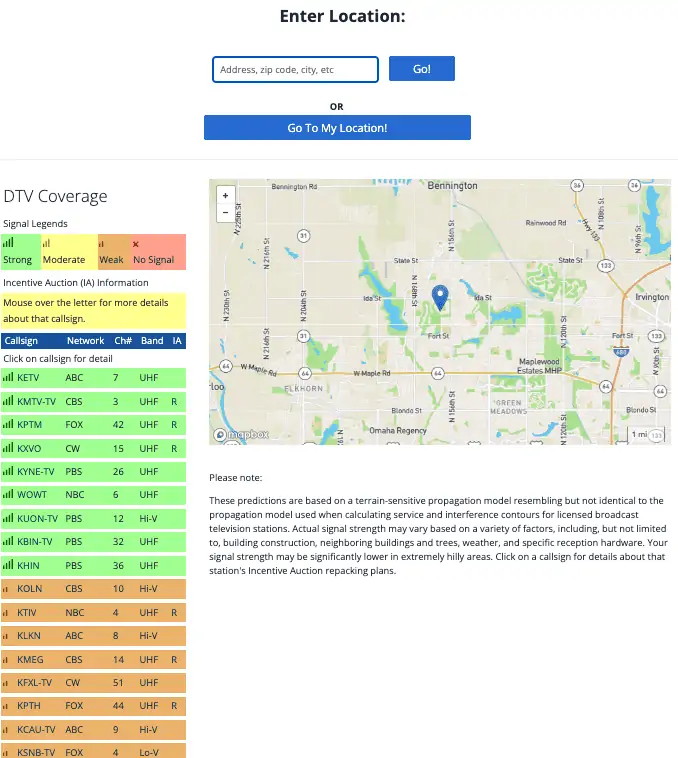Viewport: 678px width, 758px height.
Task: Open KUON-TV station detail
Action: [x=37, y=519]
